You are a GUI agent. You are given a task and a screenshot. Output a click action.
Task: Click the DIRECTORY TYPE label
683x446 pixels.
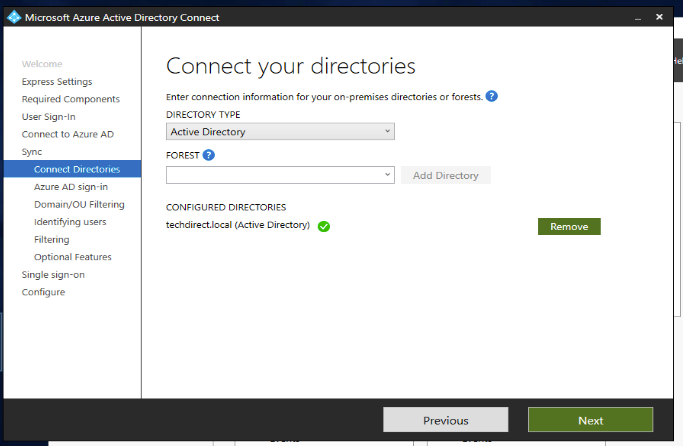pyautogui.click(x=203, y=115)
